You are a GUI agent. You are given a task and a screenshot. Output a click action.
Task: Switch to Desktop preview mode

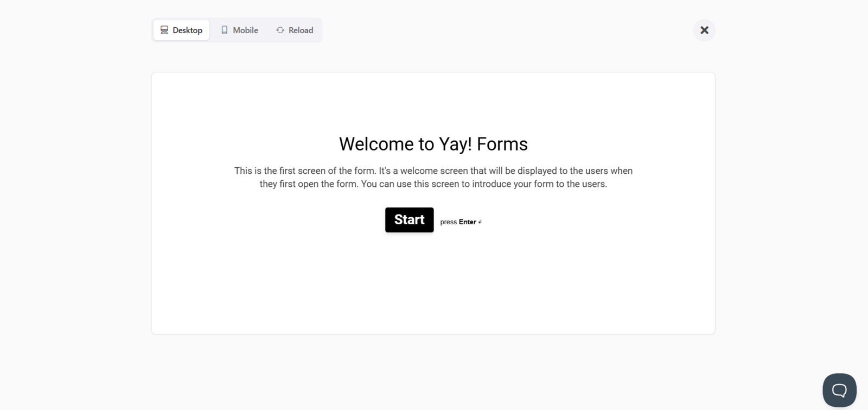(x=181, y=30)
